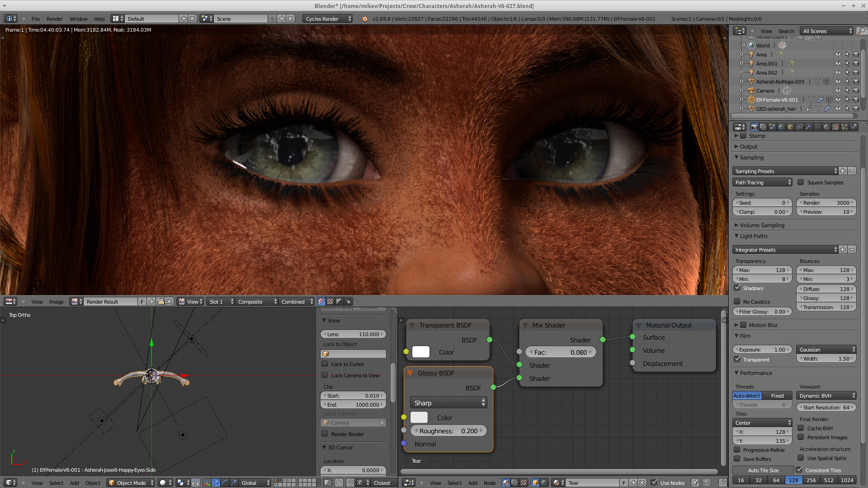
Task: Open the Physics properties tab
Action: click(x=854, y=127)
